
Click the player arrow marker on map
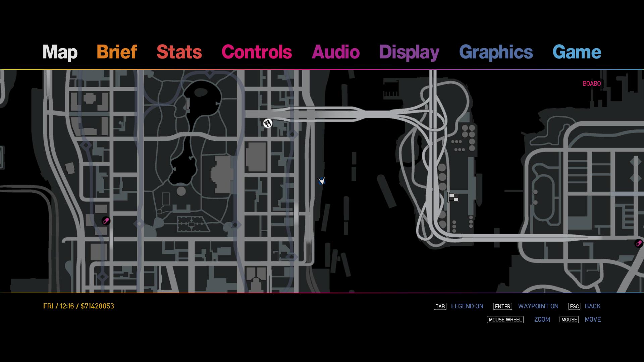point(322,181)
